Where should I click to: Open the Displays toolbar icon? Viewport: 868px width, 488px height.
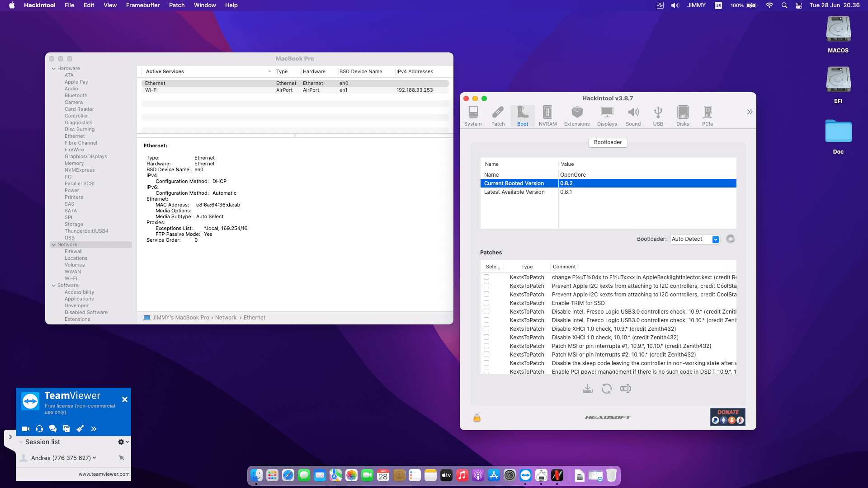coord(607,116)
